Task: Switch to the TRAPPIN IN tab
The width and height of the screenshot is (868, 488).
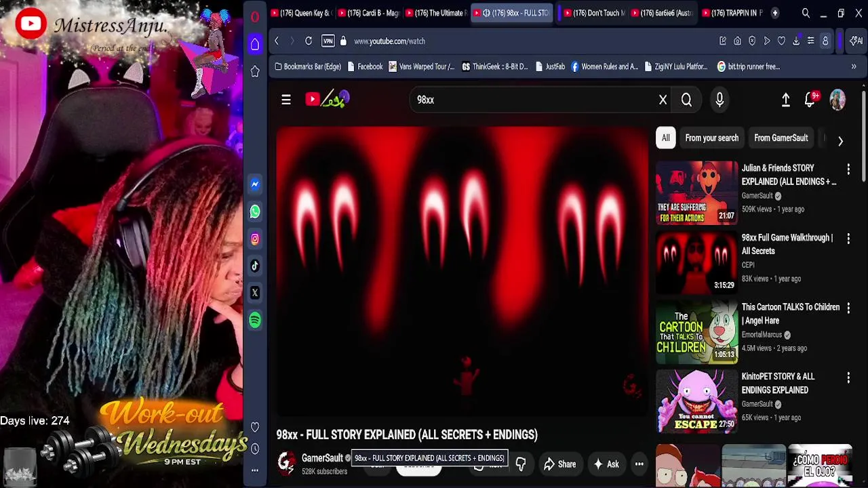Action: [731, 13]
